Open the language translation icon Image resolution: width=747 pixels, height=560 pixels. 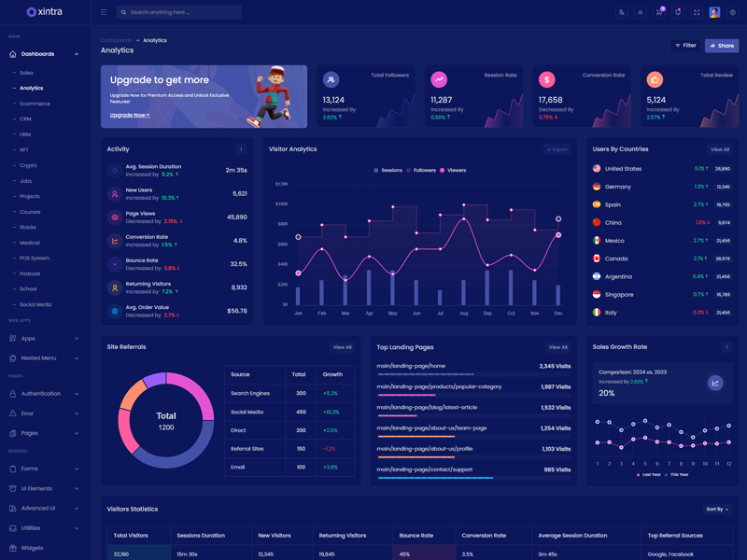click(x=621, y=13)
